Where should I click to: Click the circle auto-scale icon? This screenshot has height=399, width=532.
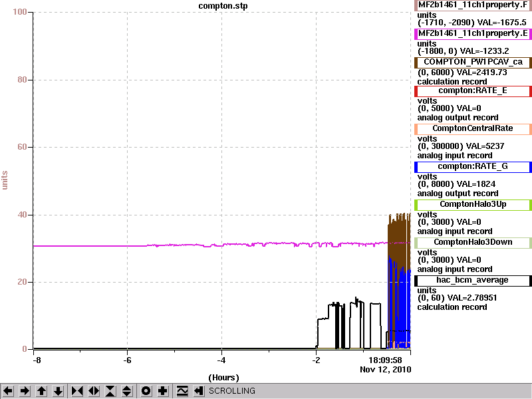tap(146, 391)
